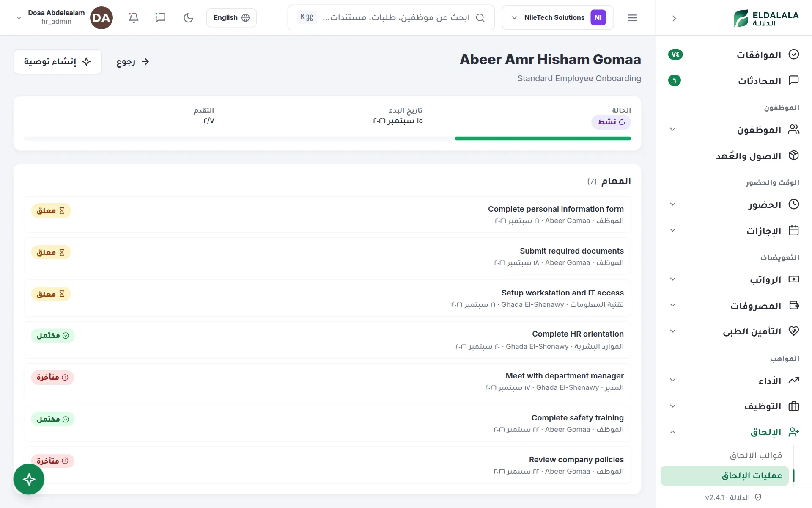Open the notifications bell
812x508 pixels.
pyautogui.click(x=134, y=18)
